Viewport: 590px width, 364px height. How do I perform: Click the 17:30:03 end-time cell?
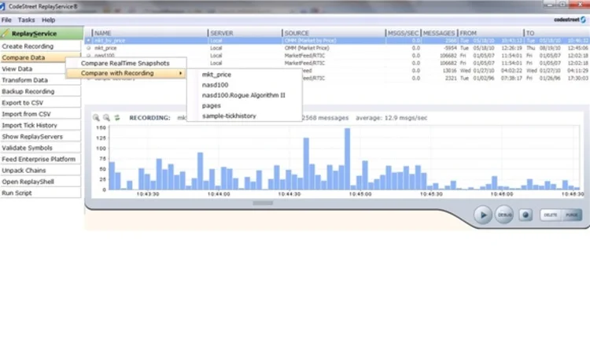577,78
